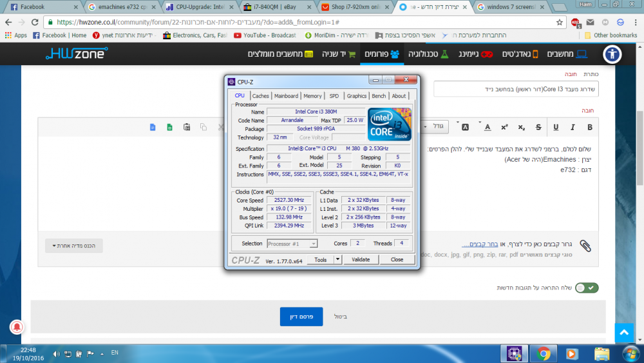
Task: Click the Validate button in CPU-Z
Action: (x=361, y=259)
